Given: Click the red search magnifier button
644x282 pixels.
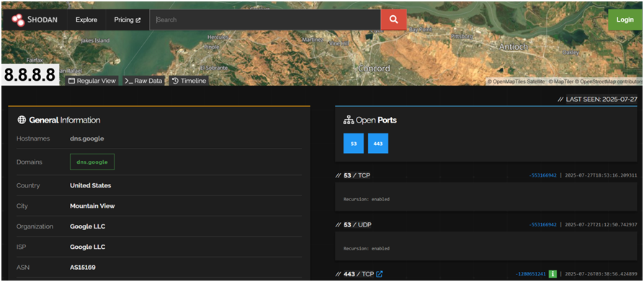Looking at the screenshot, I should [393, 19].
